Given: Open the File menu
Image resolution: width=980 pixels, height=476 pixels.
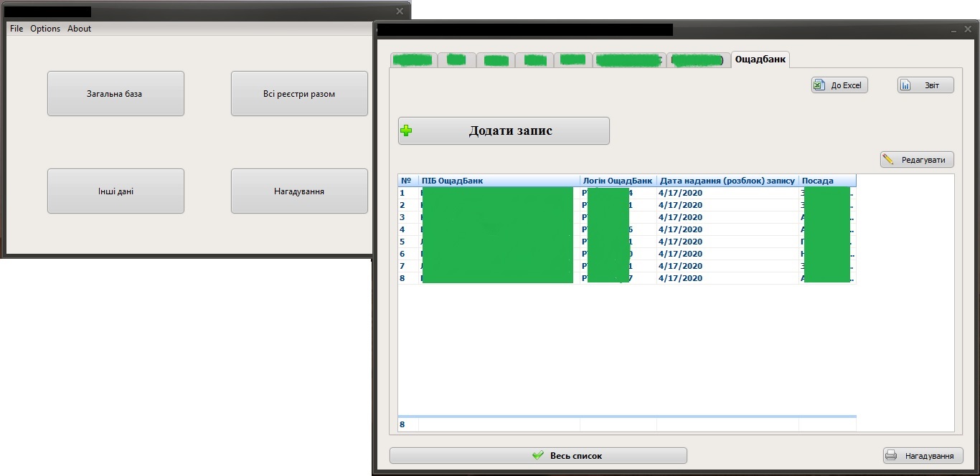Looking at the screenshot, I should coord(17,29).
